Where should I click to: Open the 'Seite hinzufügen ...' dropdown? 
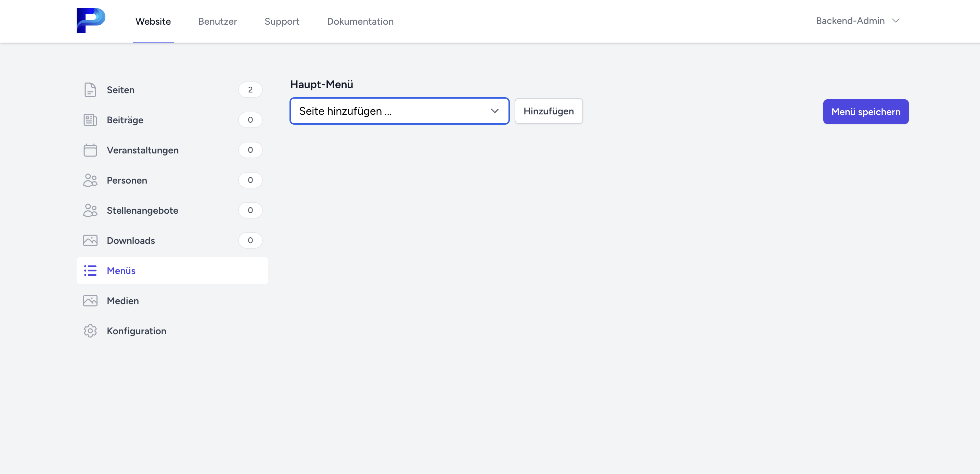coord(399,111)
